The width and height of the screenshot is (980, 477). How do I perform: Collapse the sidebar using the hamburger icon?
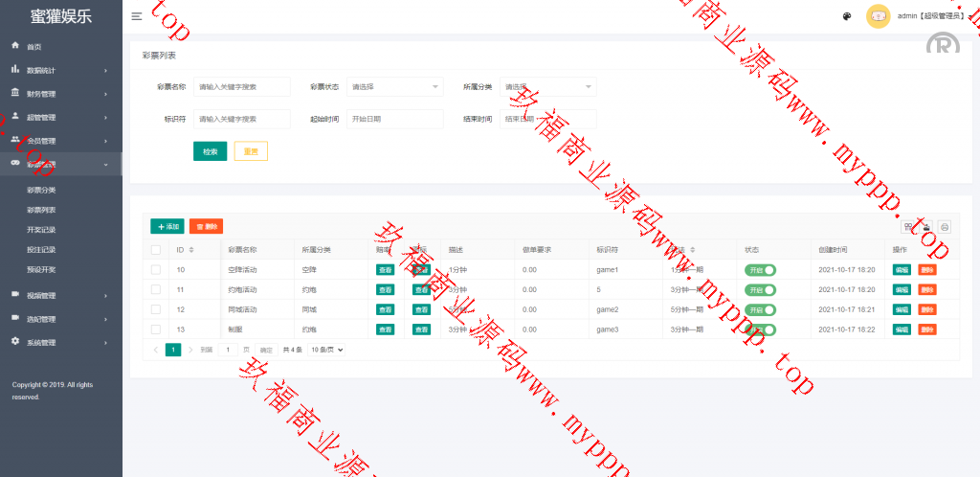[x=137, y=16]
